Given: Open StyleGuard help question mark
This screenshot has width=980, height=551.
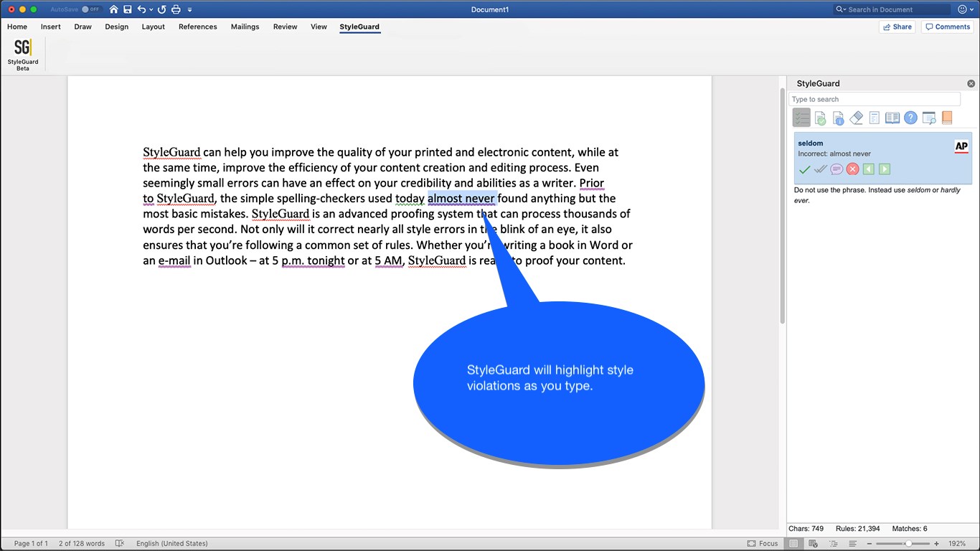Looking at the screenshot, I should (910, 118).
